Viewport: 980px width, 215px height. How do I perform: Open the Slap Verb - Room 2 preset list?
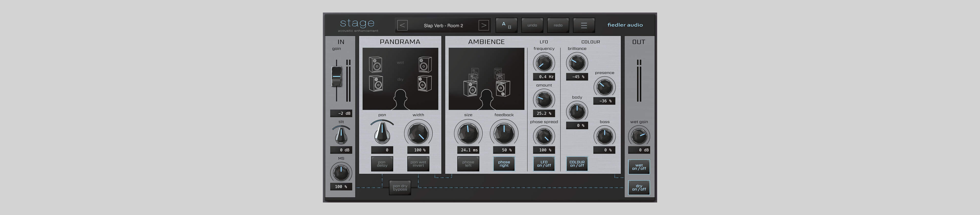(x=443, y=26)
